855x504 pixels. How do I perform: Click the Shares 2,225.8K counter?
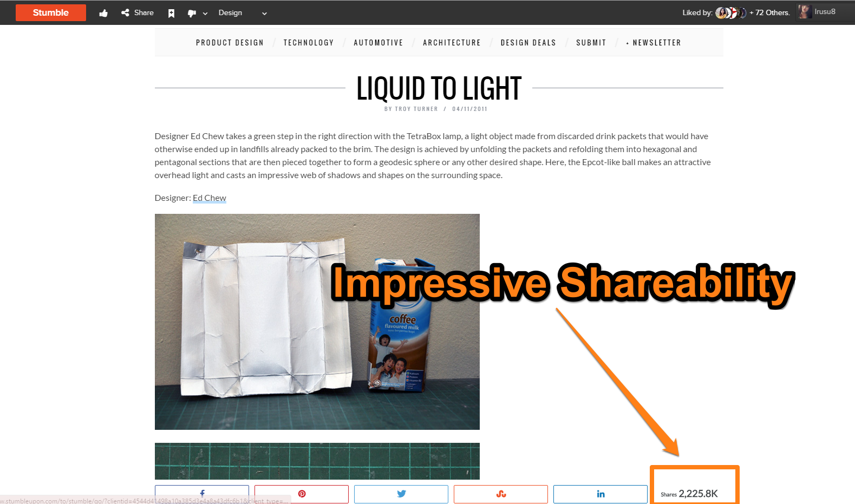point(689,494)
